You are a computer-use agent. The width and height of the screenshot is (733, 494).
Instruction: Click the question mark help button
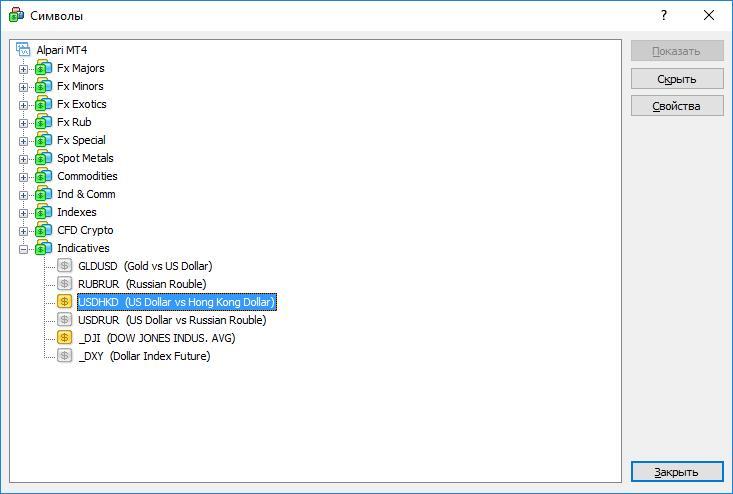click(664, 16)
